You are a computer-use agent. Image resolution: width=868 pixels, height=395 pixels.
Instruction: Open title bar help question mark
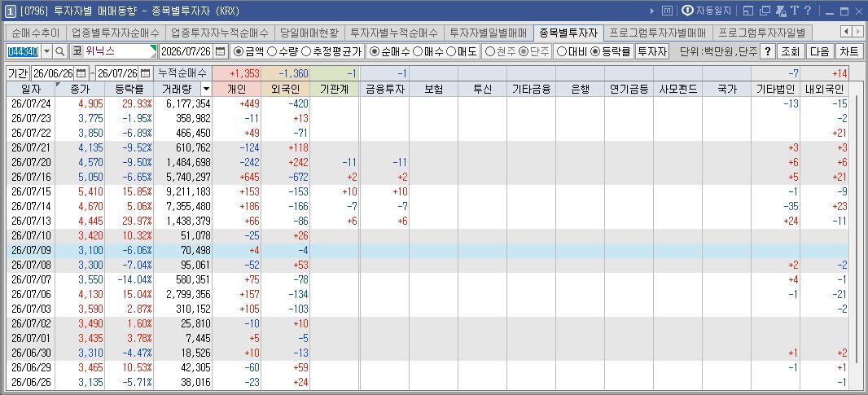pyautogui.click(x=808, y=11)
